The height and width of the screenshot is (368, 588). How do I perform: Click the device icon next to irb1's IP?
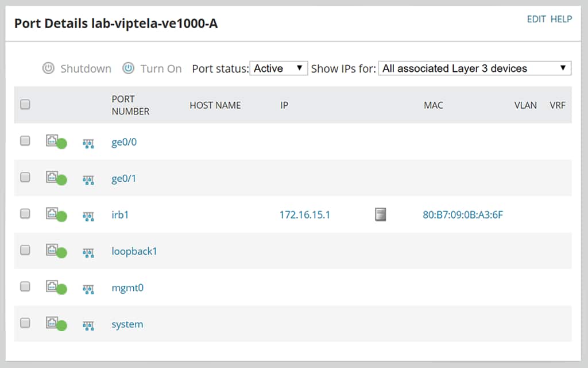tap(380, 214)
